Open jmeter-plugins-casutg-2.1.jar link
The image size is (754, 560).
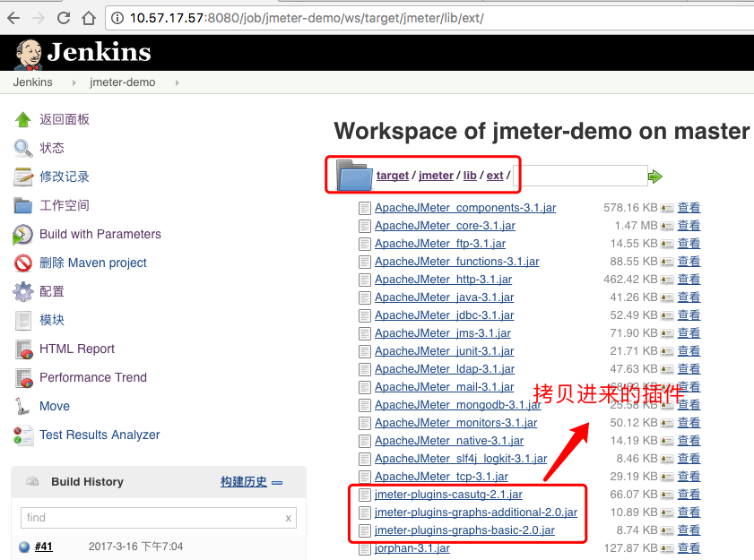(x=448, y=495)
